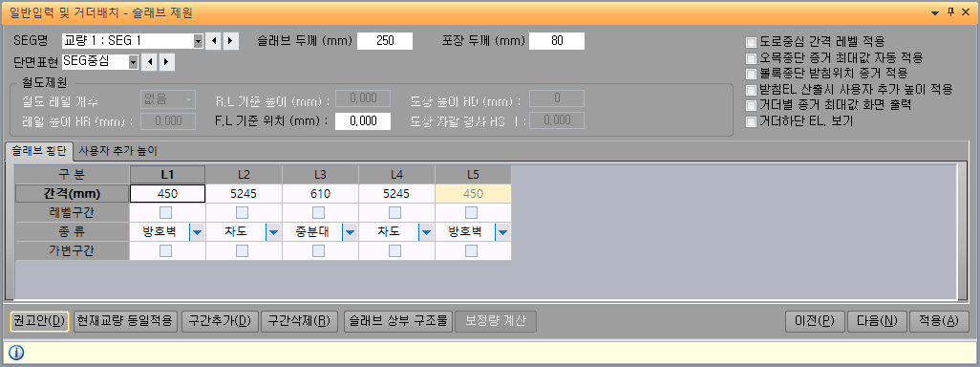Click 이전(P) button
The width and height of the screenshot is (980, 367).
coord(815,321)
